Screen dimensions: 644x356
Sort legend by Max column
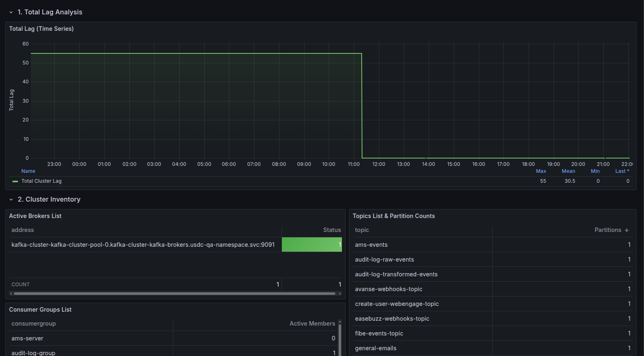[541, 171]
